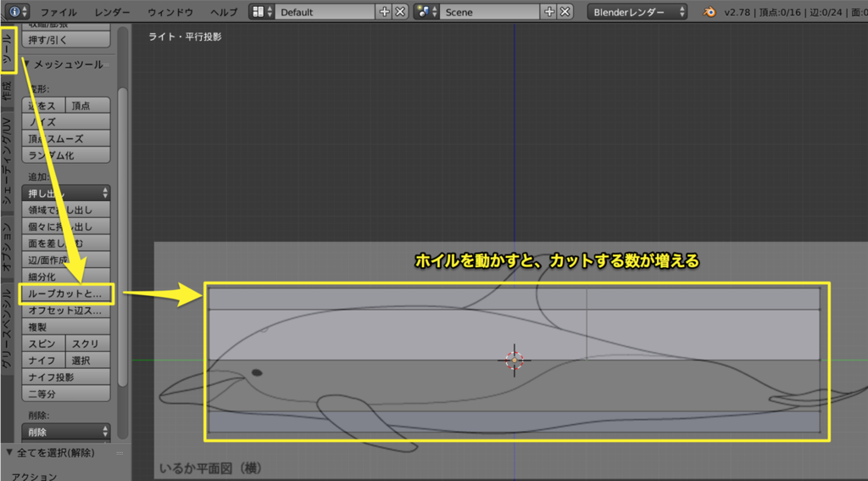
Task: Edit the Scene name field
Action: click(x=490, y=12)
